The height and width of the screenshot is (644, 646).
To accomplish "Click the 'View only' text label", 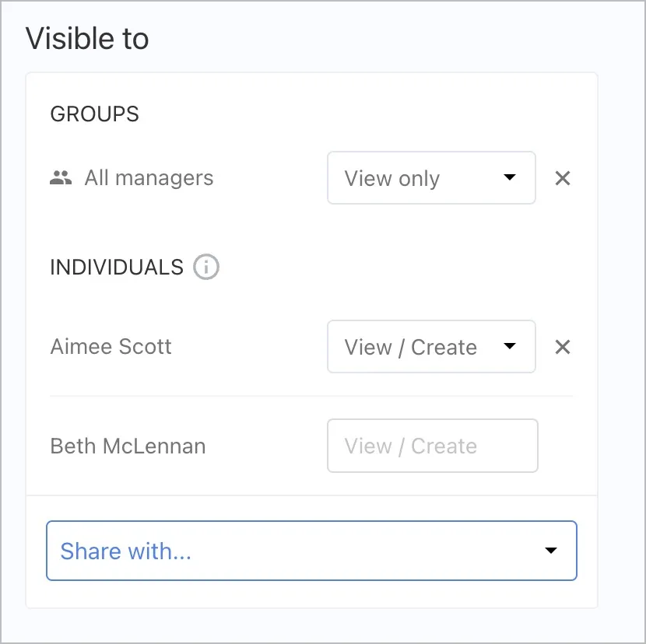I will 392,178.
